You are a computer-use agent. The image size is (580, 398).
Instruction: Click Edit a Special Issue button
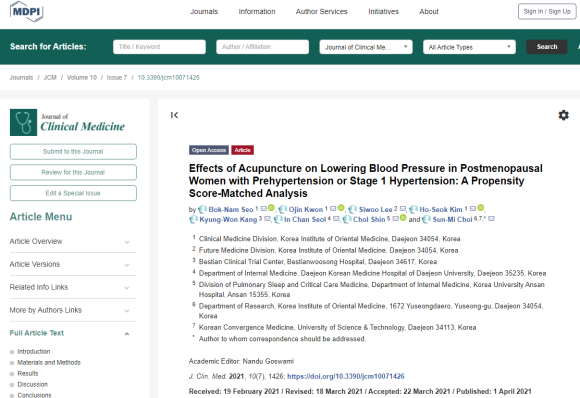[x=73, y=193]
